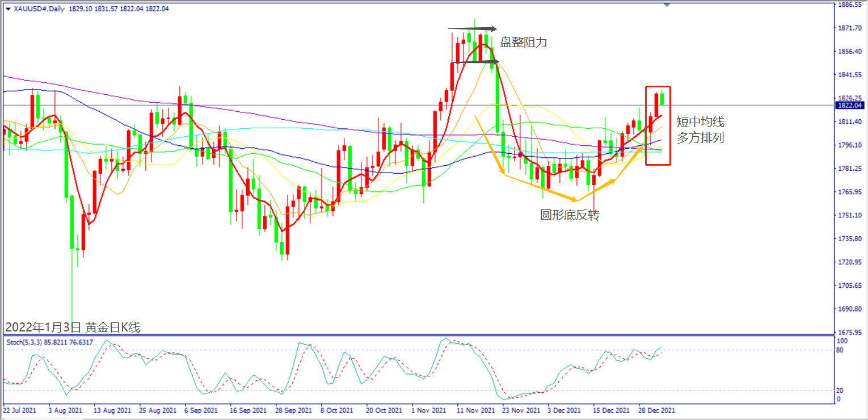Click the 23 Nov 2021 date label
The image size is (868, 420).
521,410
